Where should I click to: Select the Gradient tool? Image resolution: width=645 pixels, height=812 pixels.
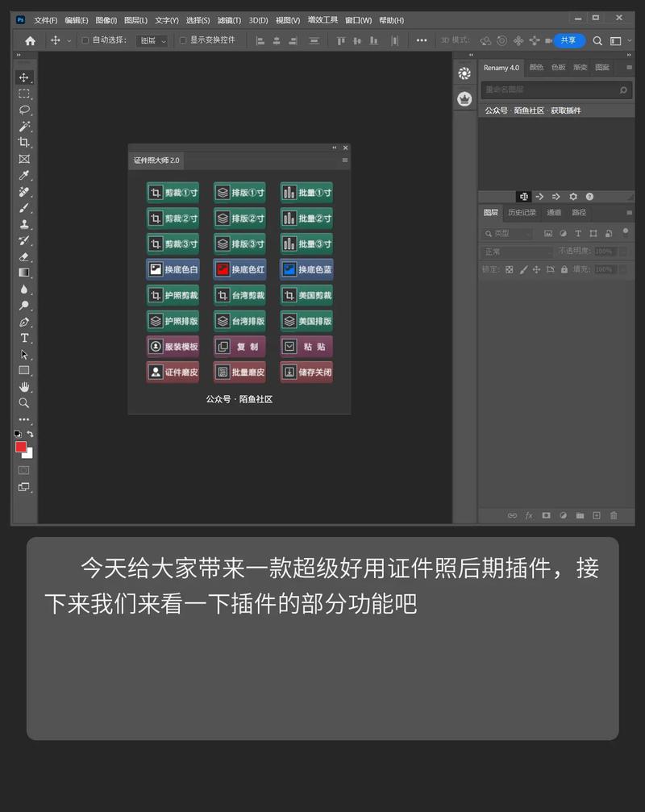pyautogui.click(x=24, y=273)
